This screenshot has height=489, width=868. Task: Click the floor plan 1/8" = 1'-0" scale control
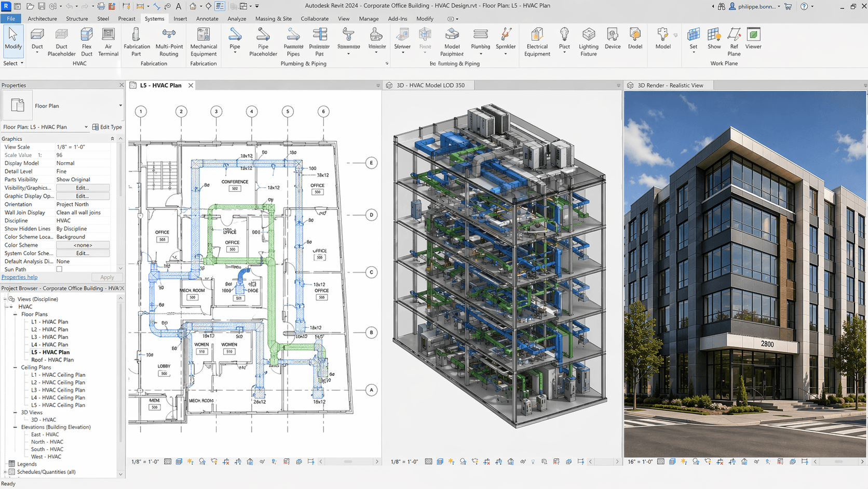[x=145, y=461]
